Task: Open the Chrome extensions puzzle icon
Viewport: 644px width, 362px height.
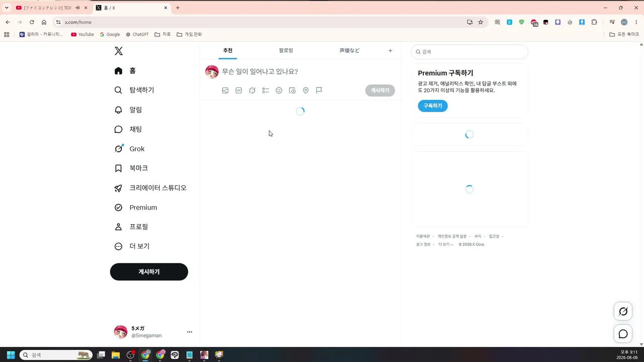Action: click(x=594, y=22)
